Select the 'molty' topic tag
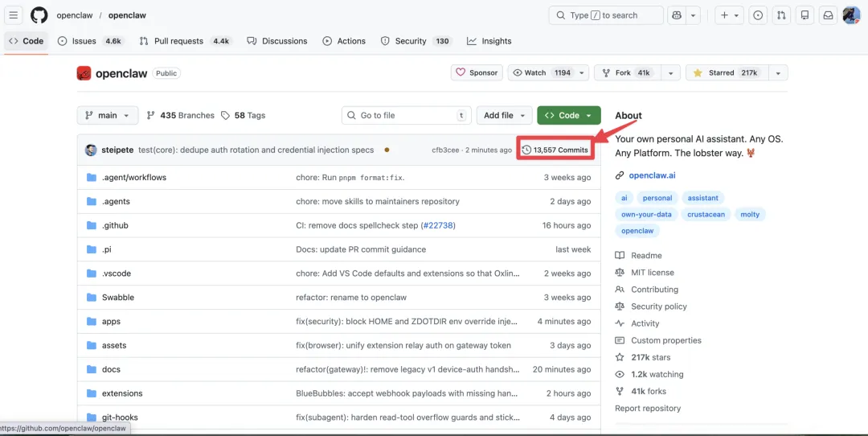 pyautogui.click(x=750, y=215)
